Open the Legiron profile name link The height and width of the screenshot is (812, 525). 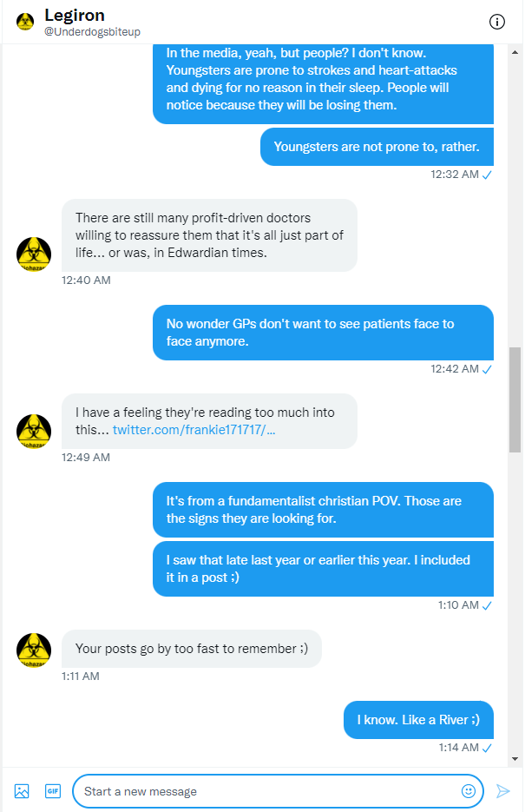pyautogui.click(x=73, y=16)
